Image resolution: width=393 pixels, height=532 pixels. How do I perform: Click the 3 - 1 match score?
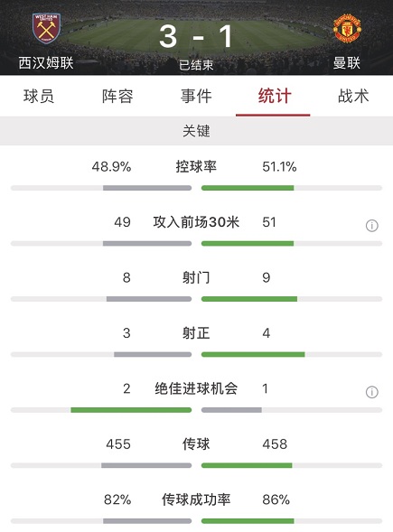[x=196, y=36]
